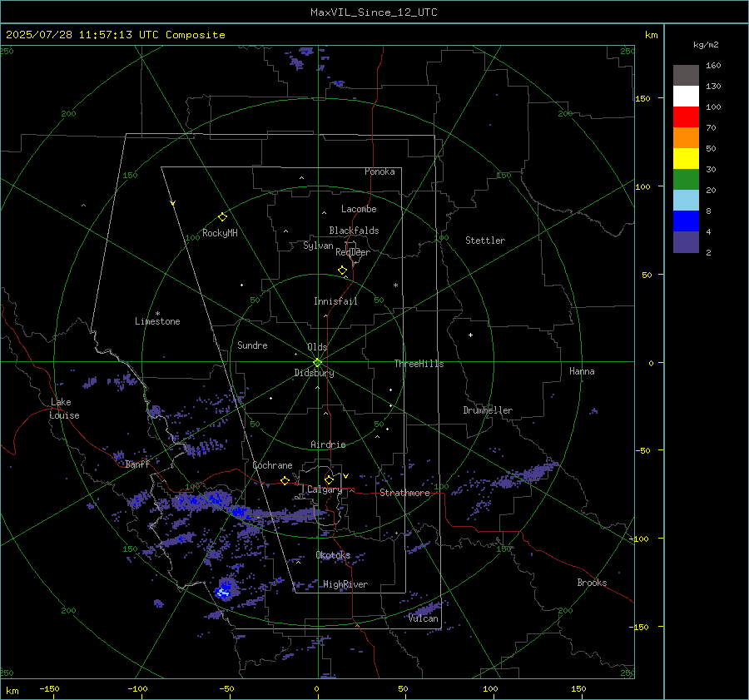Select the purple 2-4 legend swatch
749x700 pixels.
coord(686,241)
